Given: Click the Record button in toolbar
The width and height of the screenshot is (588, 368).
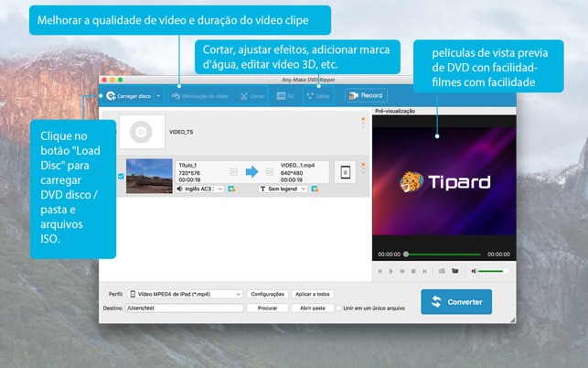Looking at the screenshot, I should tap(366, 95).
